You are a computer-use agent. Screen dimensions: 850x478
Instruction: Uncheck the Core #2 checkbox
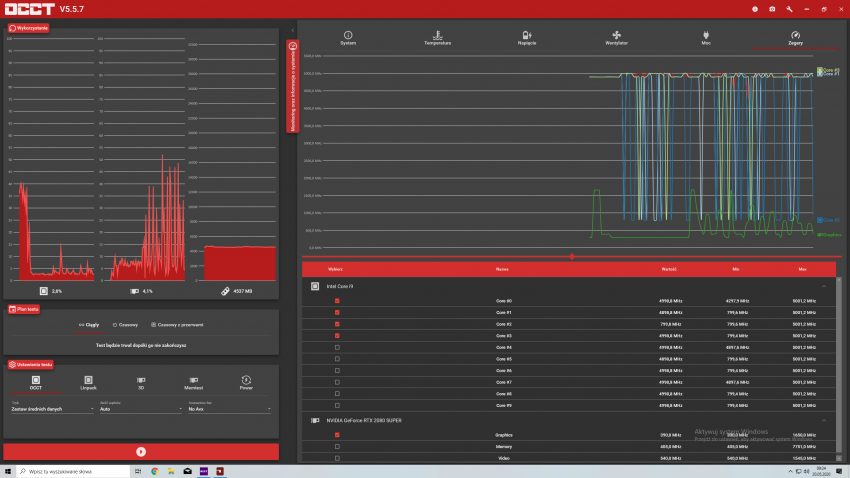[x=337, y=324]
